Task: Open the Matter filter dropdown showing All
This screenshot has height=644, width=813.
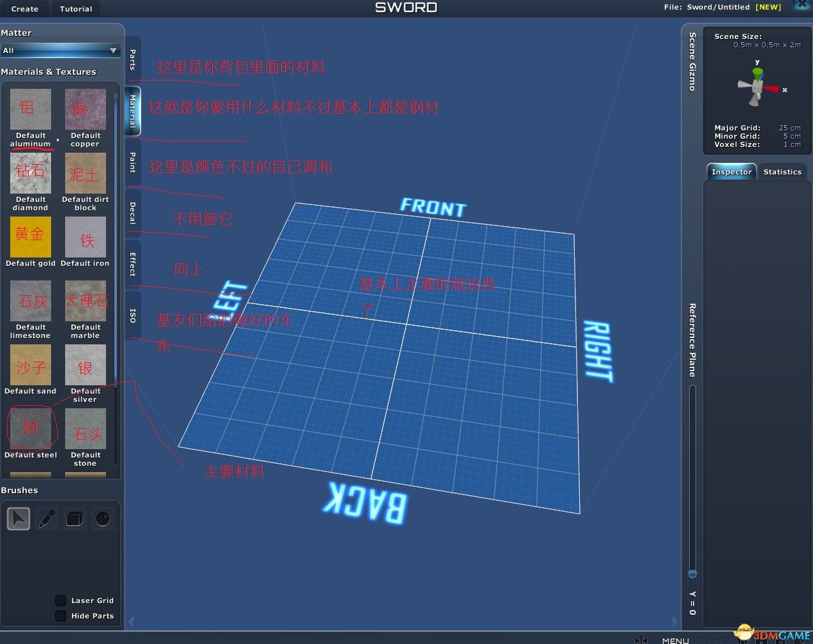Action: [x=61, y=50]
